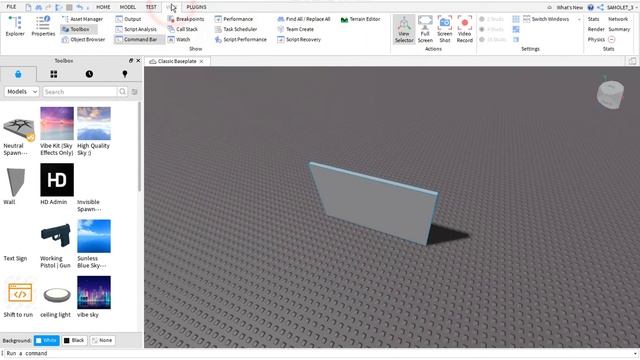Open the SAMOLET_3 account dropdown
This screenshot has width=640, height=360.
[x=622, y=7]
